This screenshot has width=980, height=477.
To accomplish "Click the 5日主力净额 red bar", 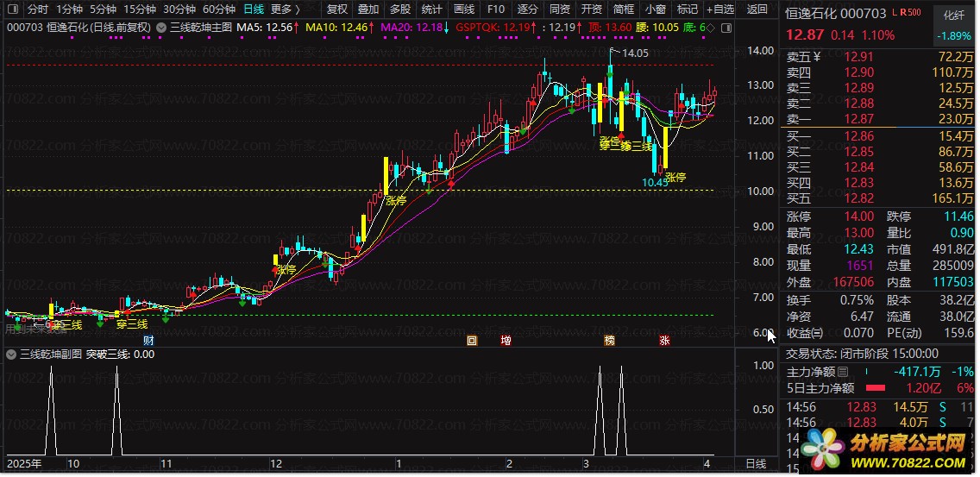I will pyautogui.click(x=875, y=388).
